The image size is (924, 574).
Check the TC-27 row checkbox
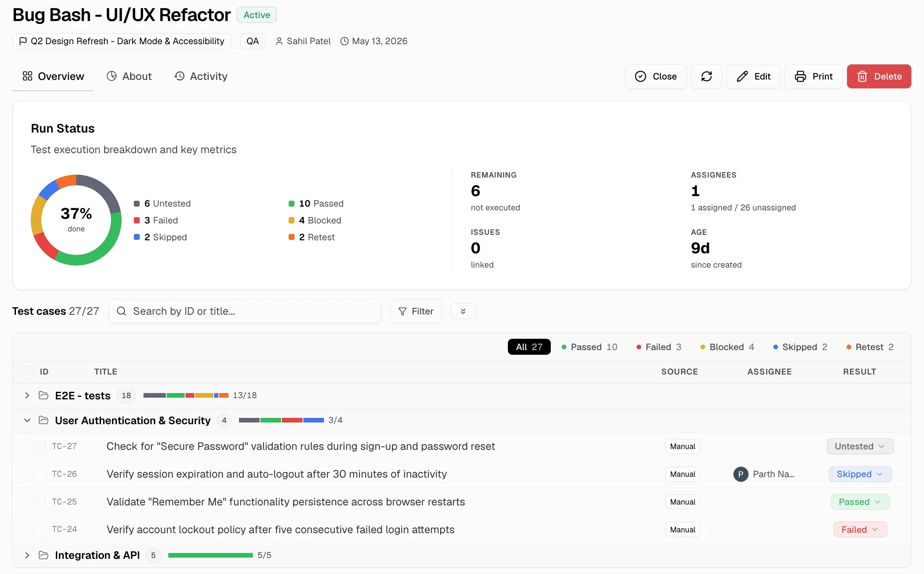[x=40, y=446]
